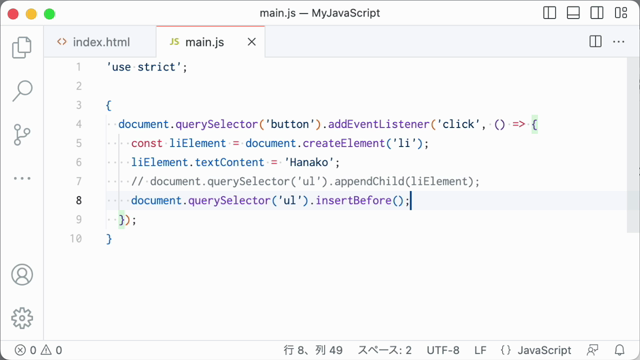Change end of line sequence LF
The image size is (640, 360).
(x=480, y=350)
